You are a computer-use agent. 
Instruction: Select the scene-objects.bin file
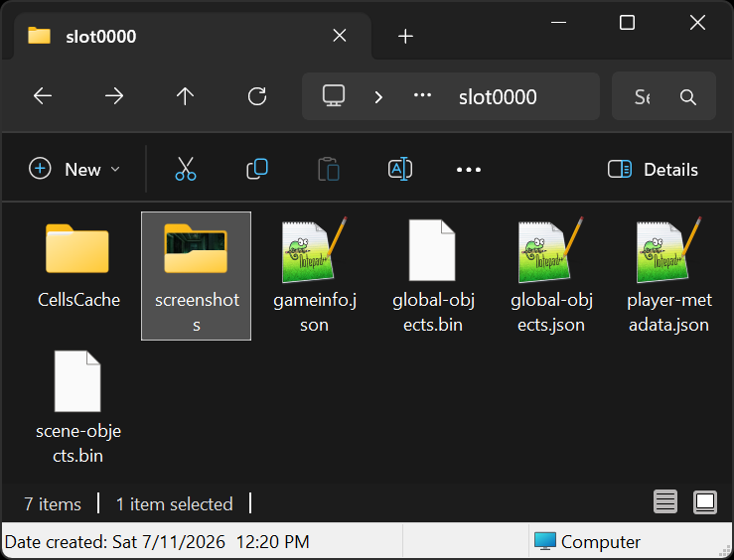(78, 407)
